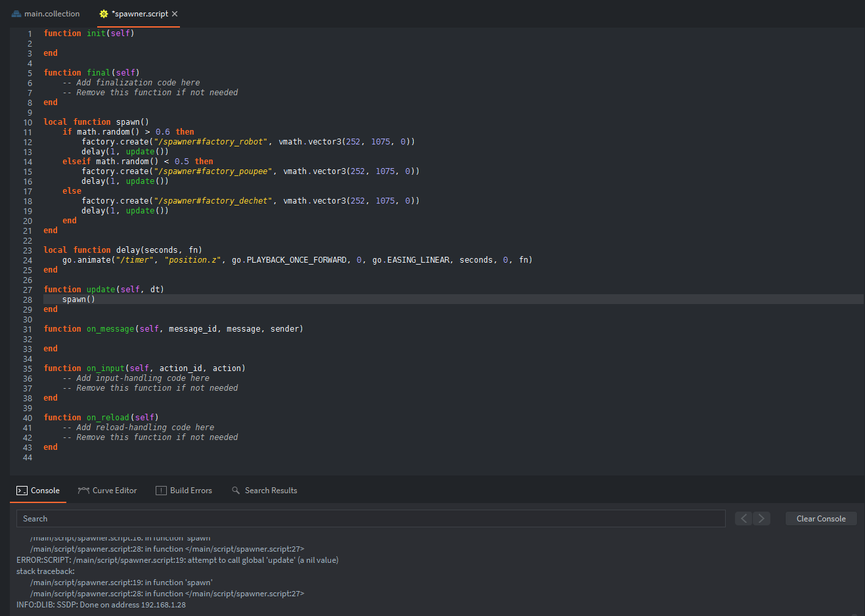
Task: Click line number 1 in the gutter
Action: click(30, 33)
